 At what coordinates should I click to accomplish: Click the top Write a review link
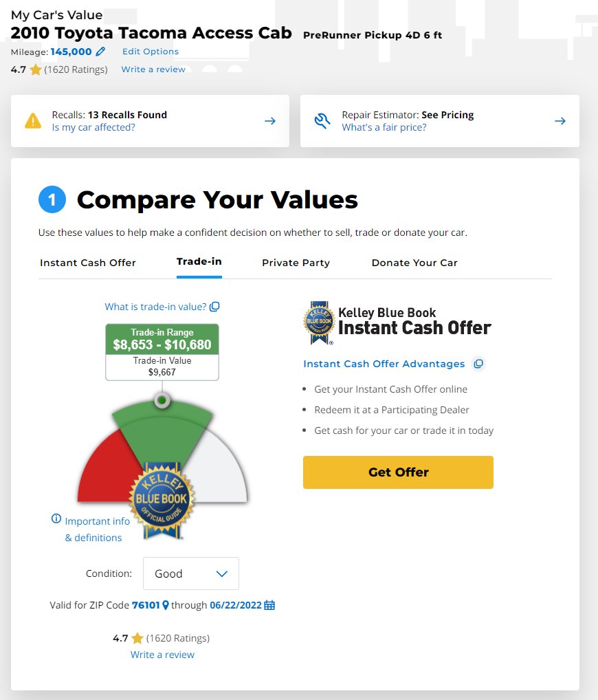(x=153, y=69)
